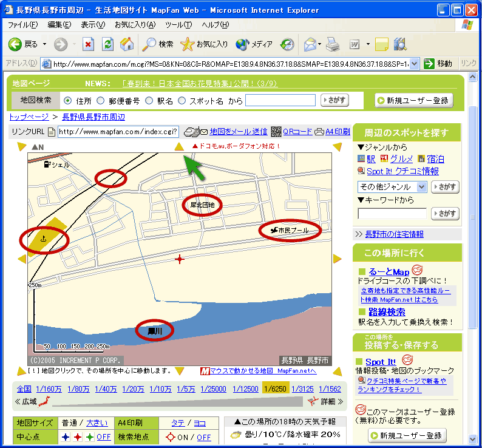Open the ヘルプ(H) menu
Image resolution: width=482 pixels, height=448 pixels.
[215, 25]
